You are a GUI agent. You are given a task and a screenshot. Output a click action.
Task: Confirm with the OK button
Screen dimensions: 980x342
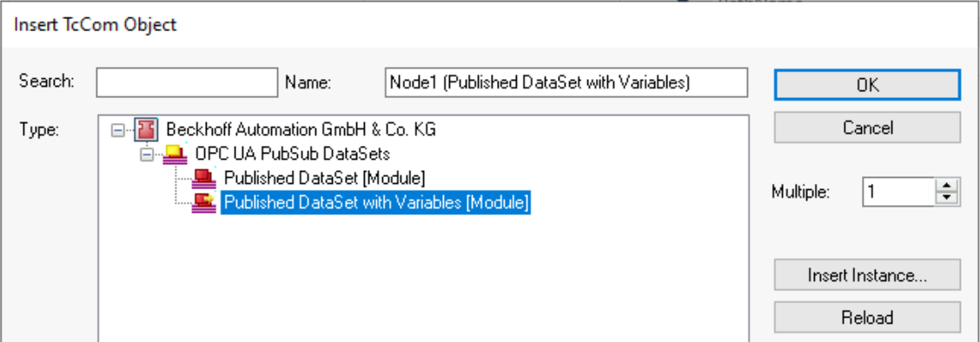click(x=867, y=84)
